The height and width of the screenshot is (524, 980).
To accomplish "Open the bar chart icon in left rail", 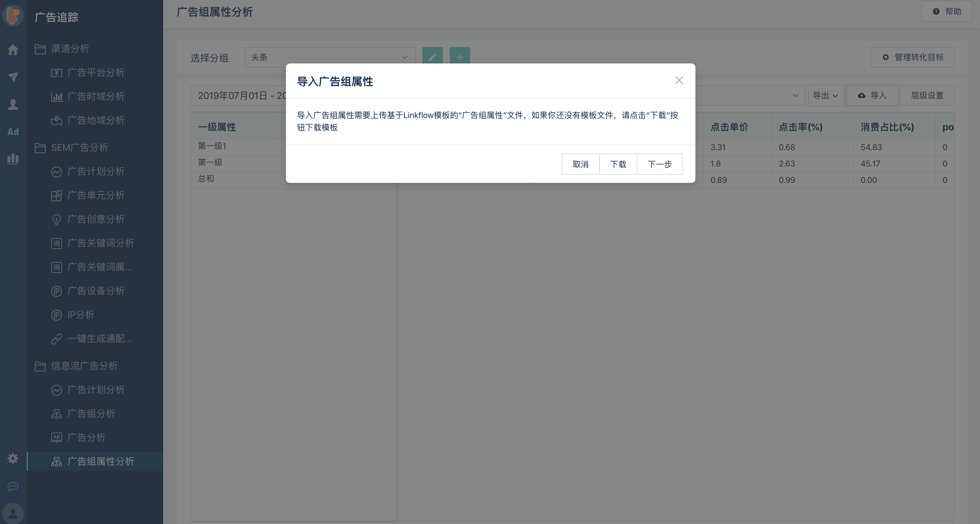I will (13, 159).
